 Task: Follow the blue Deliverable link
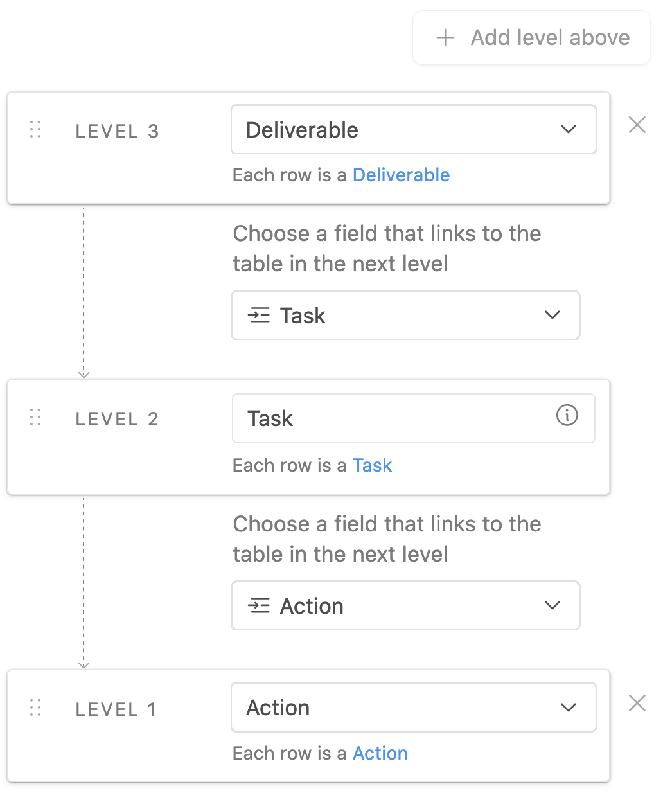coord(401,175)
